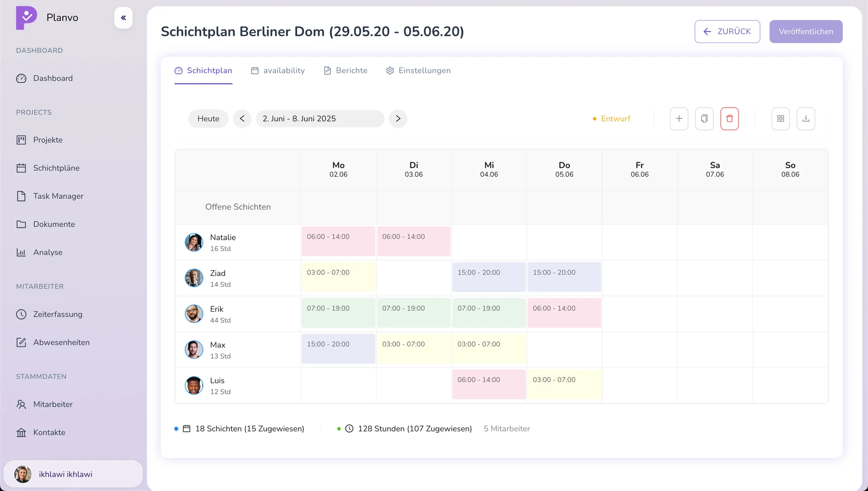Open Analyse in the sidebar

click(47, 253)
